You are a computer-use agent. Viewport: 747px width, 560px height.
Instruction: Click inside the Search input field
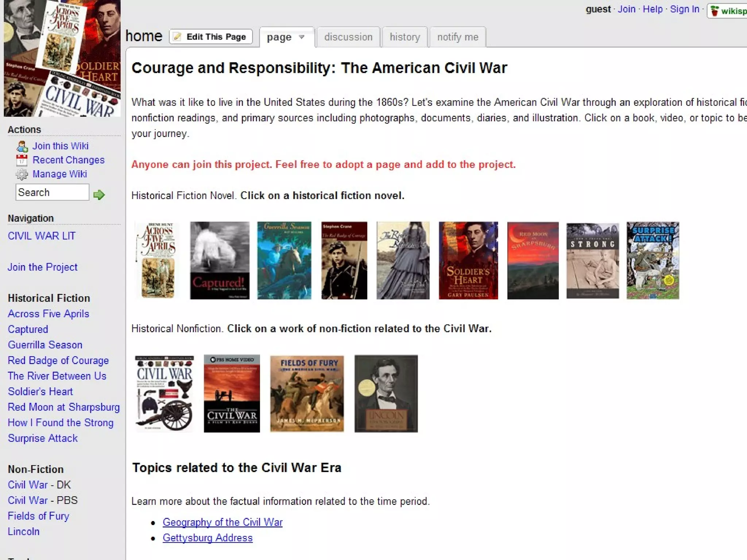click(x=52, y=192)
